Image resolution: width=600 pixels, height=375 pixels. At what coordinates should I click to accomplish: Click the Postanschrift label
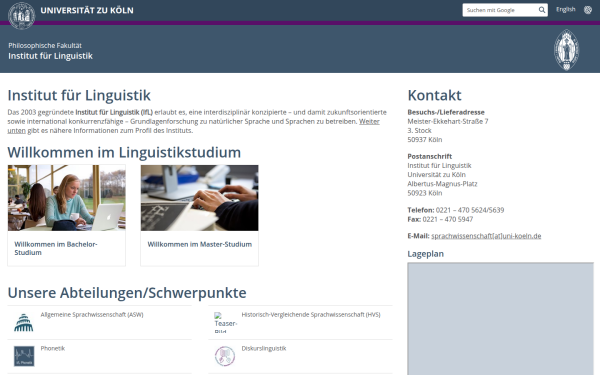[x=429, y=156]
